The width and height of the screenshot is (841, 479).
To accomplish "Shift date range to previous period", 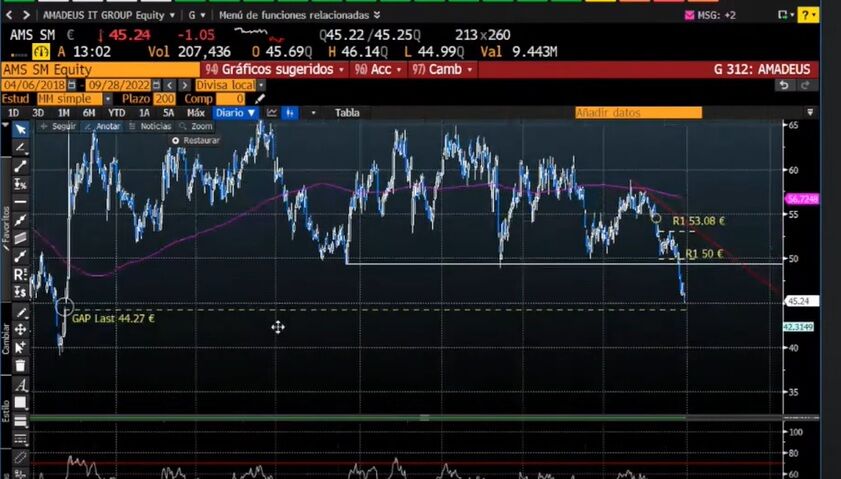I will click(169, 85).
